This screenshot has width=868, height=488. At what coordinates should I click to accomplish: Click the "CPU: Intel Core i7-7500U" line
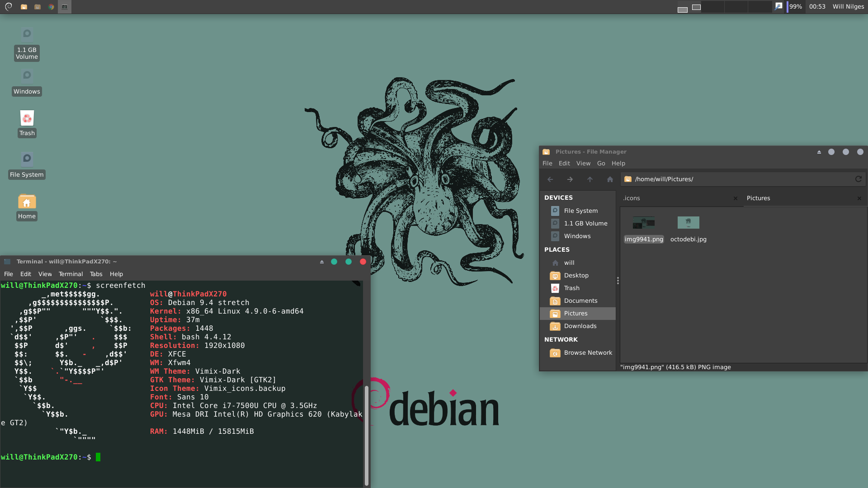(233, 406)
